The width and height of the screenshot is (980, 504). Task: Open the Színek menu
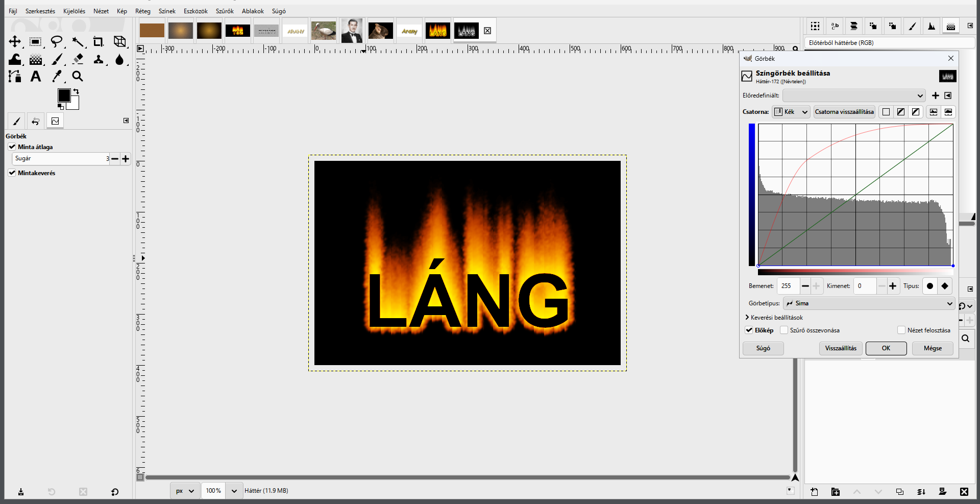(167, 11)
